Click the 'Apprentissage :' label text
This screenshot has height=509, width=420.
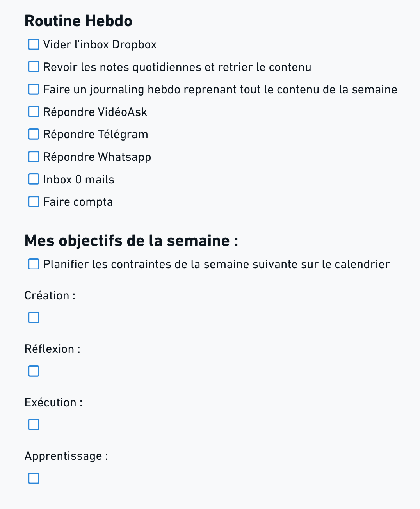[x=66, y=456]
